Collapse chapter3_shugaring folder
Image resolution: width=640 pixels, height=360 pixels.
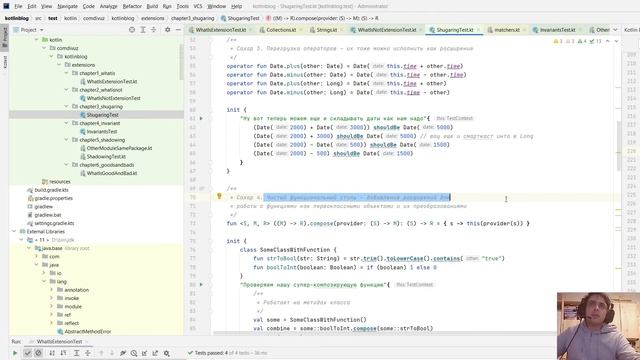pyautogui.click(x=66, y=107)
